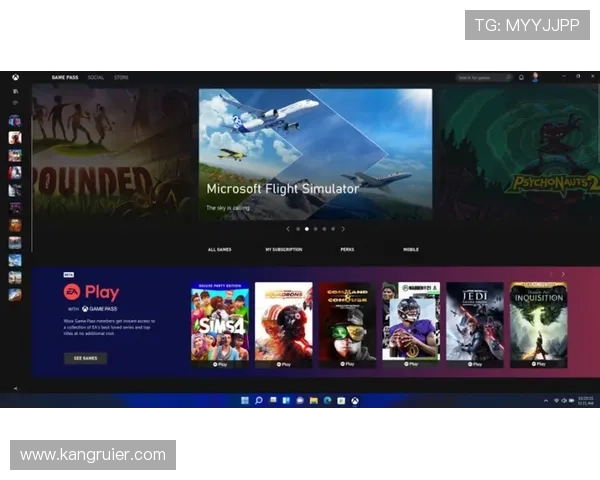
Task: Open the user profile avatar
Action: 535,77
